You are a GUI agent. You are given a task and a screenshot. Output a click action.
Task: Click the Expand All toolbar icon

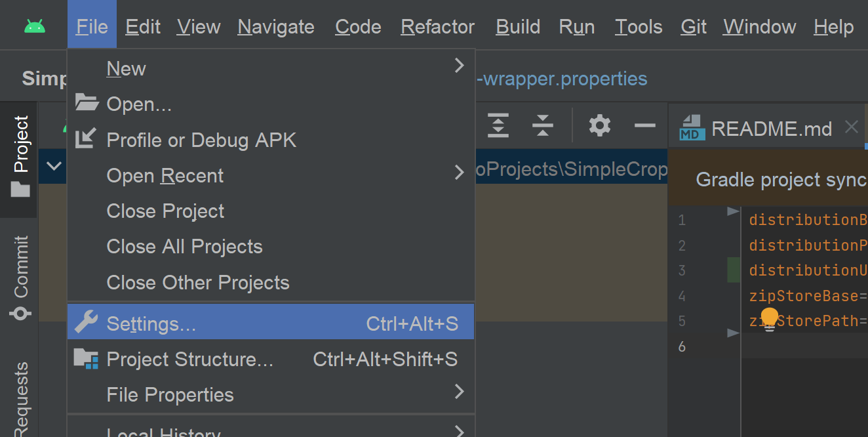(x=498, y=125)
